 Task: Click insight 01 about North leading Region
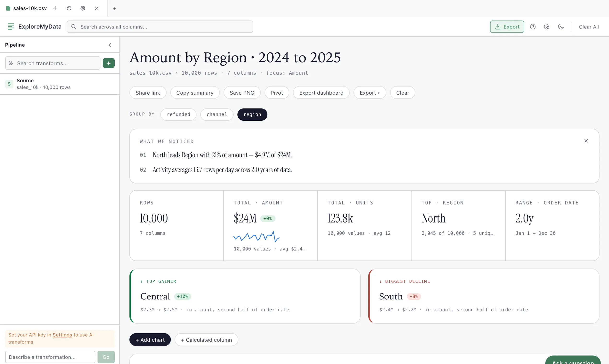(222, 155)
